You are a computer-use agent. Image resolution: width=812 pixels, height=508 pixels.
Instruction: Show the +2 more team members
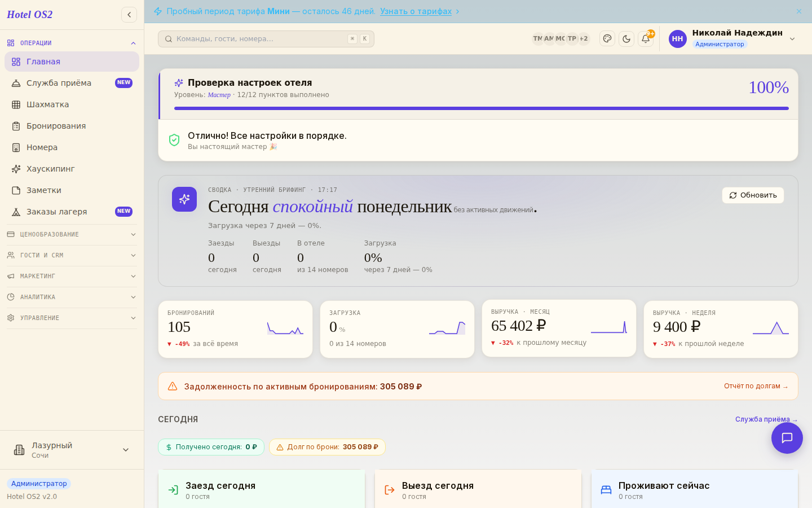click(x=584, y=39)
